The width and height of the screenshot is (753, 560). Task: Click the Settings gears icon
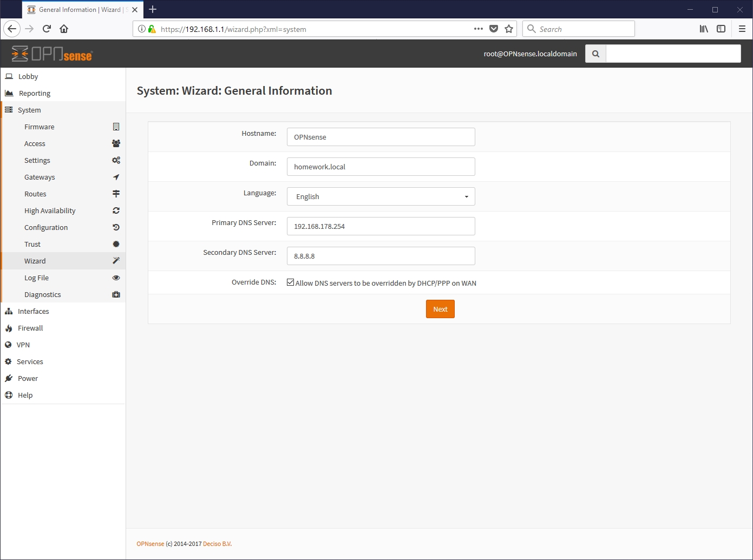(116, 160)
